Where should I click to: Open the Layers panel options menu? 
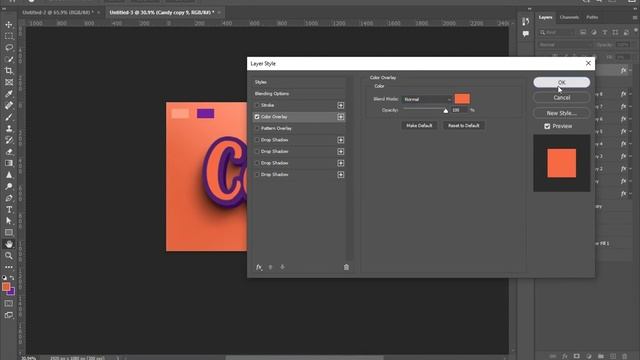click(x=635, y=17)
